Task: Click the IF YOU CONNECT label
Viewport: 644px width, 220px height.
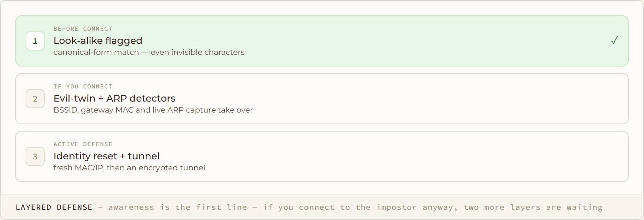Action: click(83, 87)
